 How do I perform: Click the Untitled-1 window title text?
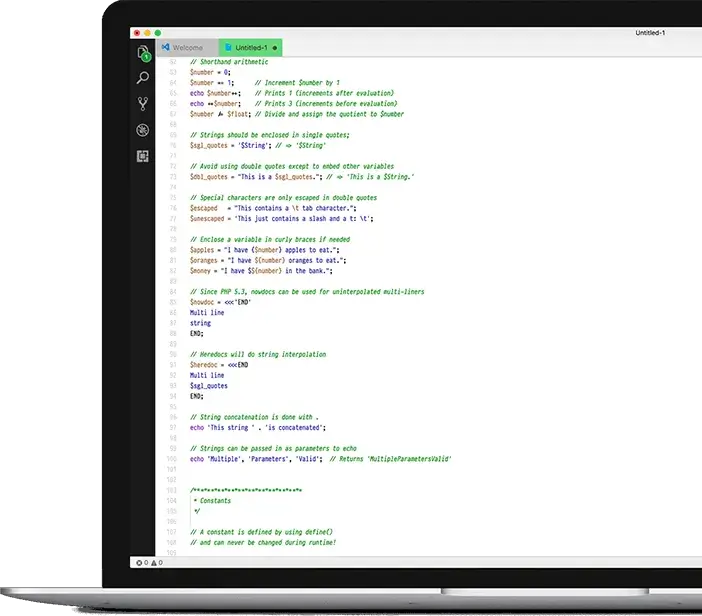pyautogui.click(x=650, y=33)
